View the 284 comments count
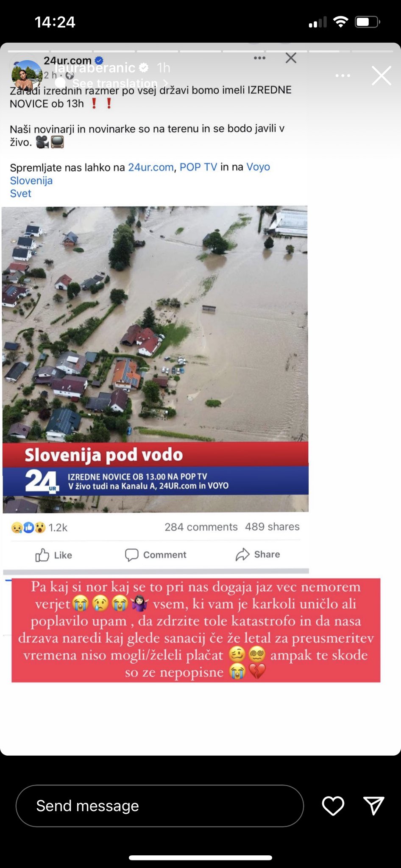This screenshot has height=868, width=401. [201, 527]
